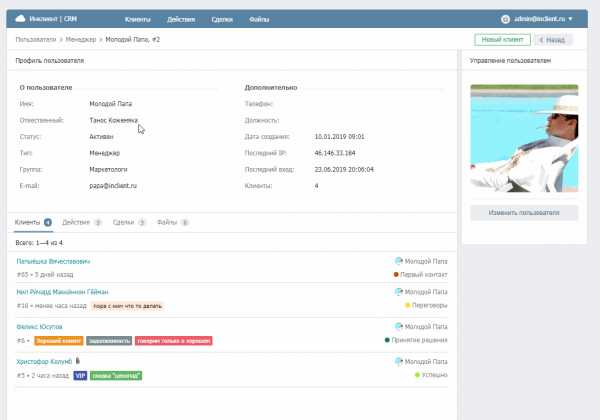Click manager icon in Христофор Колумб row
Screen dimensions: 600x420
[x=399, y=361]
